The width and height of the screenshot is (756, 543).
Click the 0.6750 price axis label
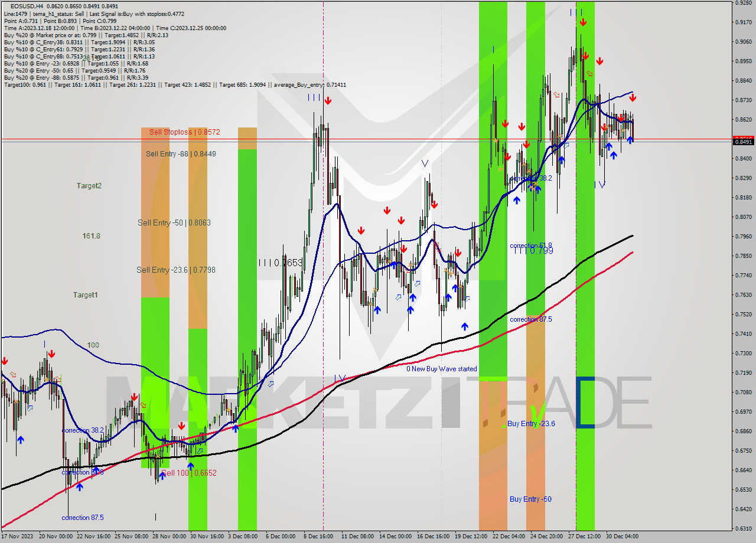point(743,451)
